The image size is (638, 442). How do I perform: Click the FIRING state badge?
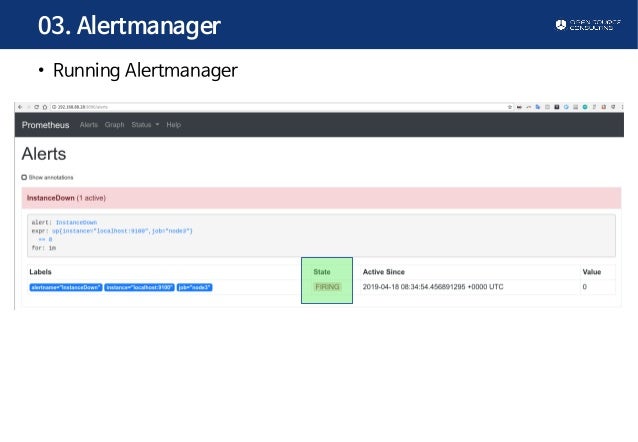coord(328,287)
